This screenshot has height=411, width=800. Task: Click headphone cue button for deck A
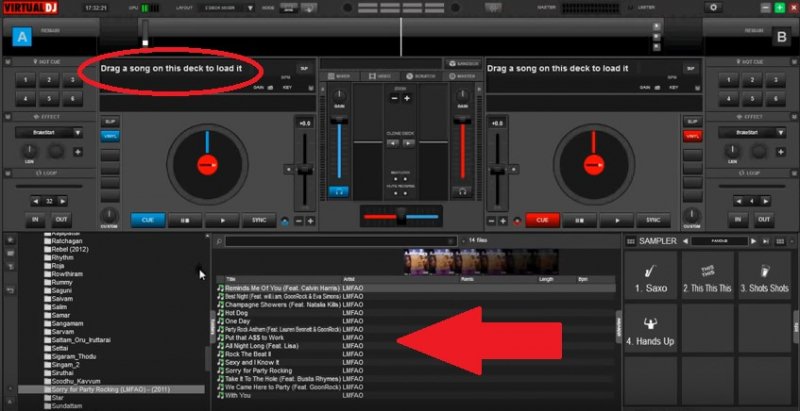point(339,192)
